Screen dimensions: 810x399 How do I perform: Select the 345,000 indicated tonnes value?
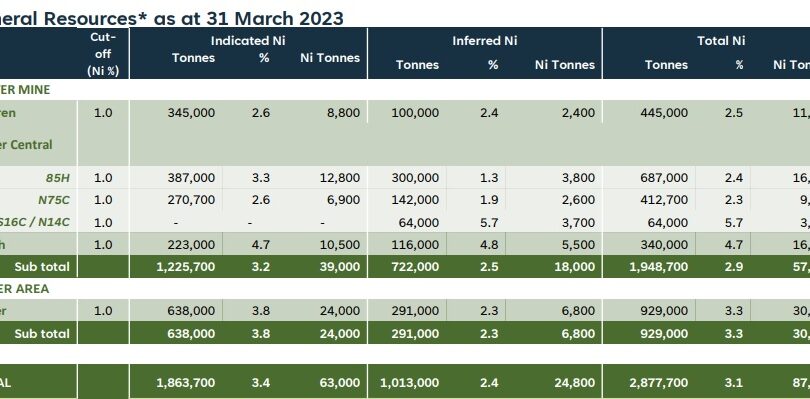click(191, 113)
